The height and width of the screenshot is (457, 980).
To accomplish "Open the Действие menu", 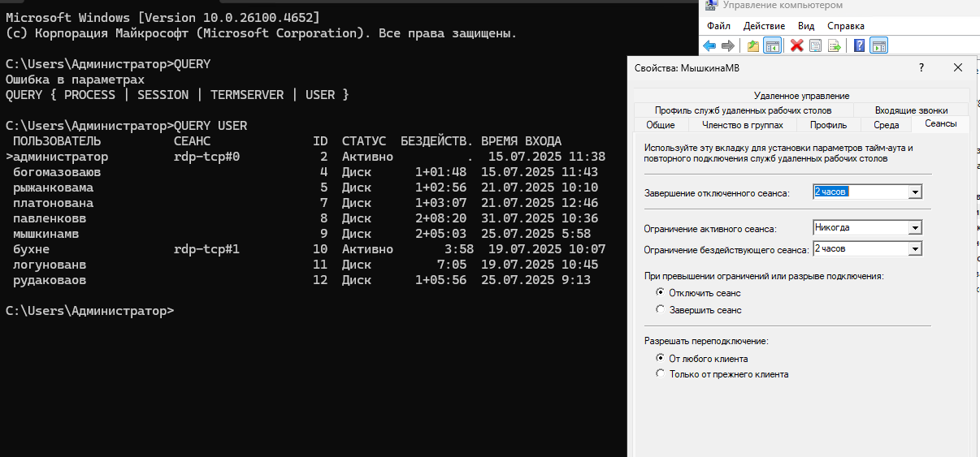I will click(765, 26).
